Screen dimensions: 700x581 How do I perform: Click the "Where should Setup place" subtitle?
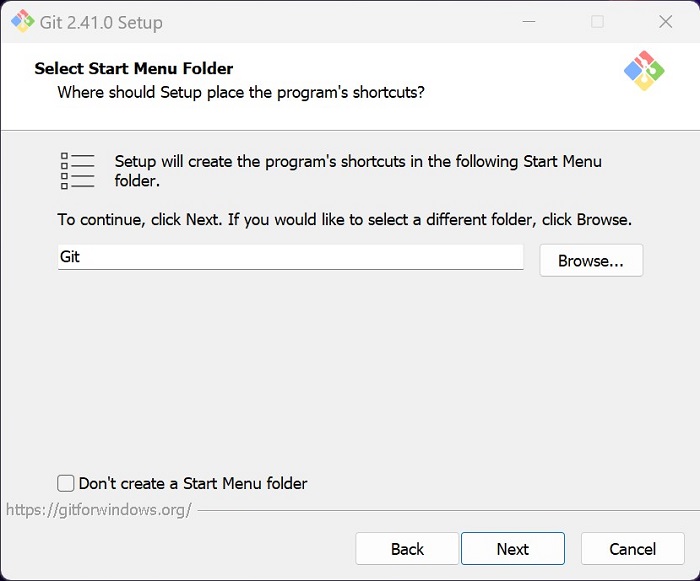coord(241,92)
